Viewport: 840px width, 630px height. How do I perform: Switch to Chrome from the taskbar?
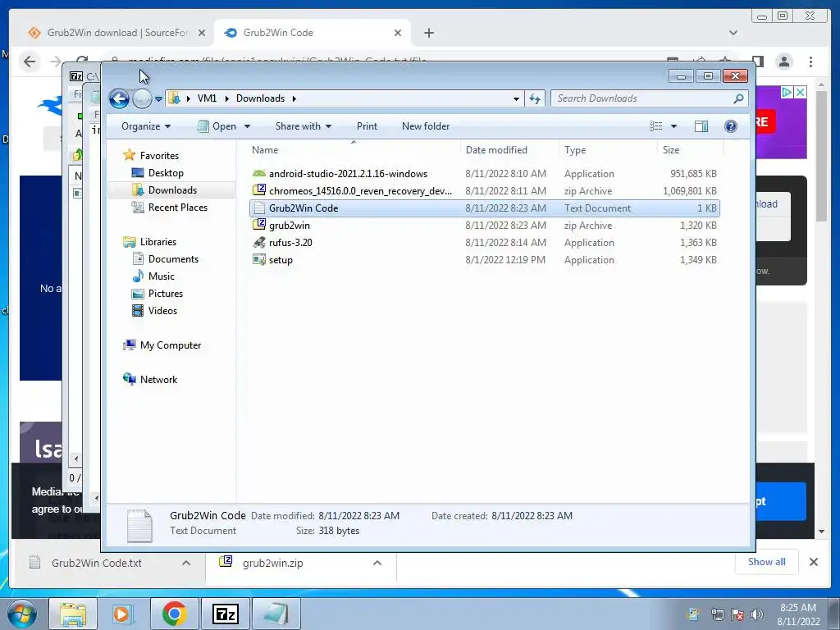[x=174, y=614]
